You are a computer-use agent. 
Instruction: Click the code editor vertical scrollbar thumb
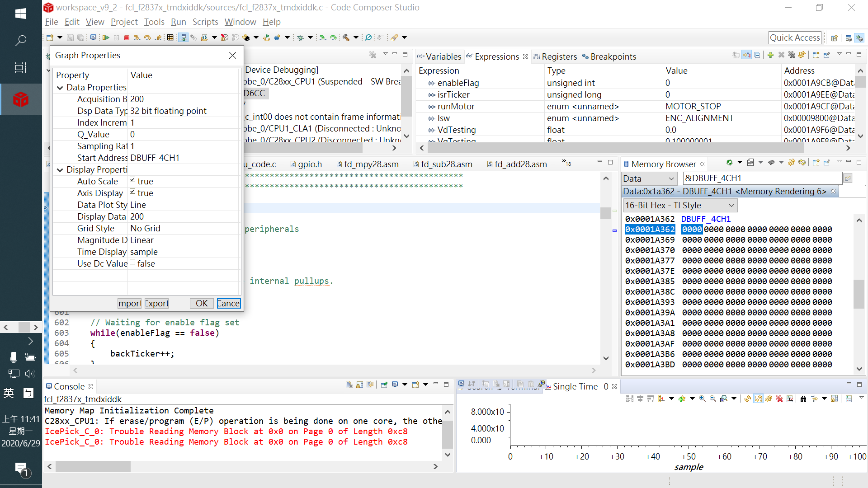pyautogui.click(x=606, y=213)
